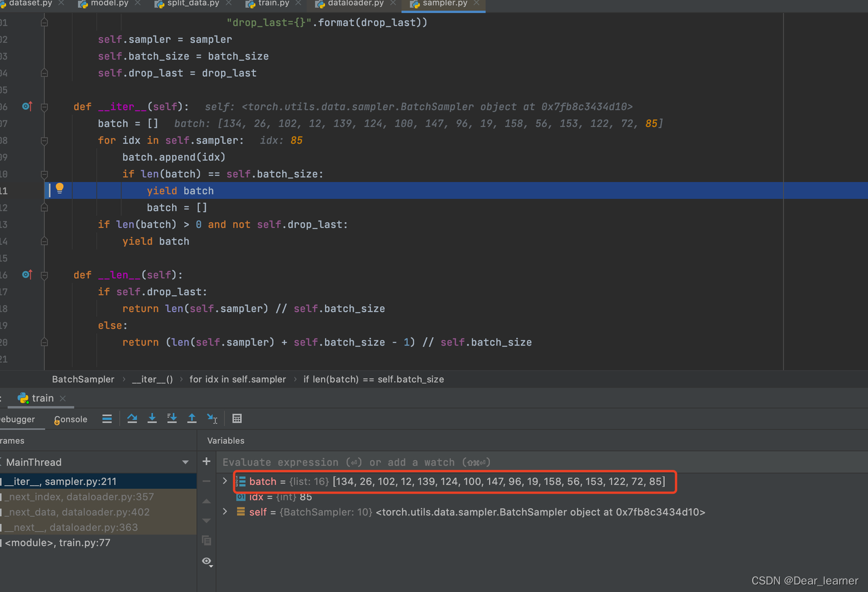Open the Console tab in debug panel

[71, 419]
